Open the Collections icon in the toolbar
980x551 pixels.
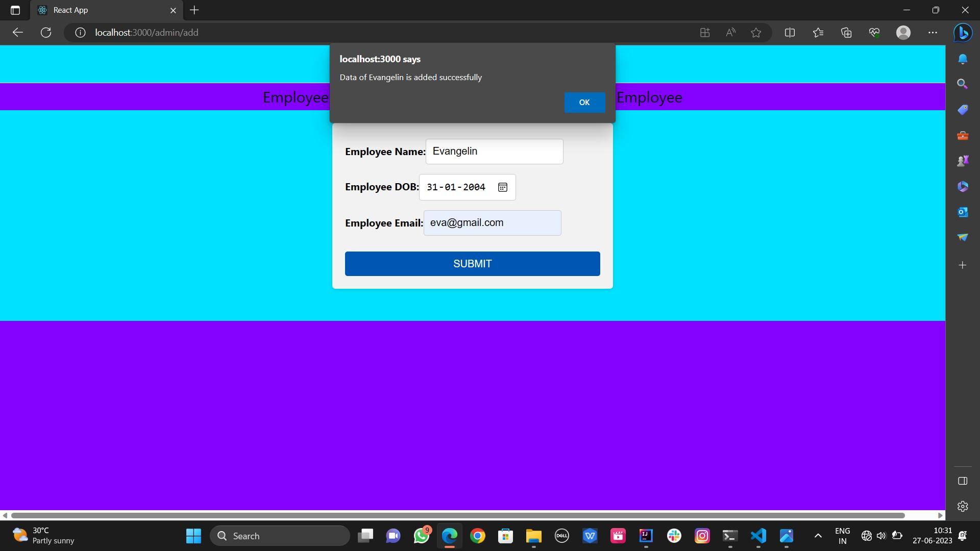tap(846, 32)
